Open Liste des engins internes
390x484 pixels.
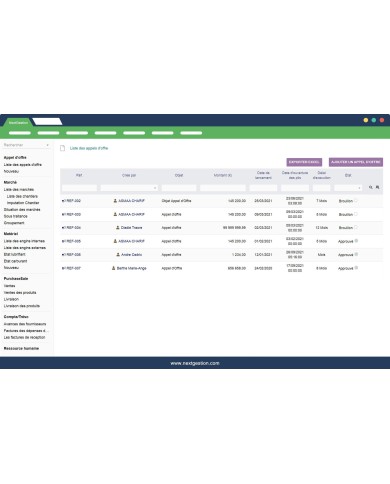tap(24, 241)
